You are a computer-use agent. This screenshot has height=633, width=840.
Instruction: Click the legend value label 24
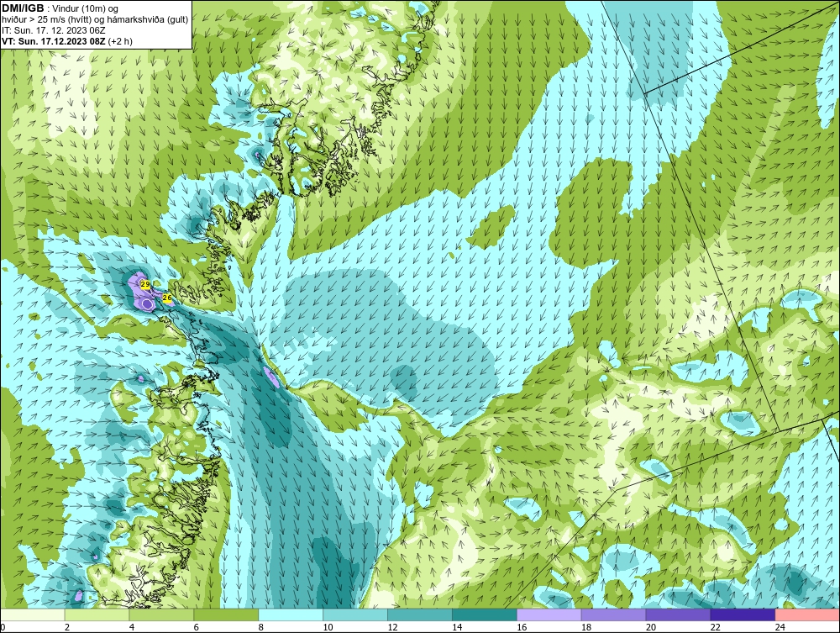[x=780, y=627]
